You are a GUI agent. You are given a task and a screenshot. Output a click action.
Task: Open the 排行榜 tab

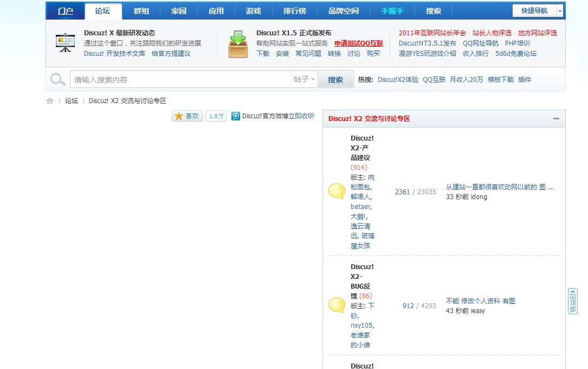click(x=295, y=11)
